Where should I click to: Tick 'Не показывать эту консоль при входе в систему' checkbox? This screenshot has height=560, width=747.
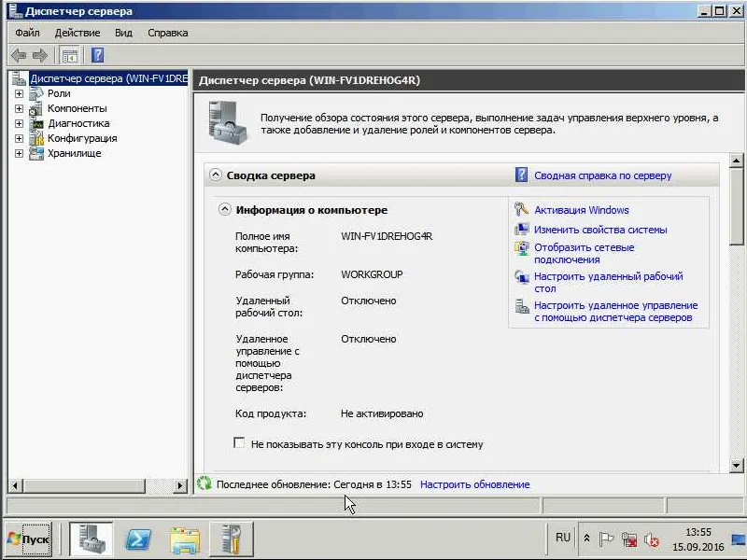click(x=239, y=442)
